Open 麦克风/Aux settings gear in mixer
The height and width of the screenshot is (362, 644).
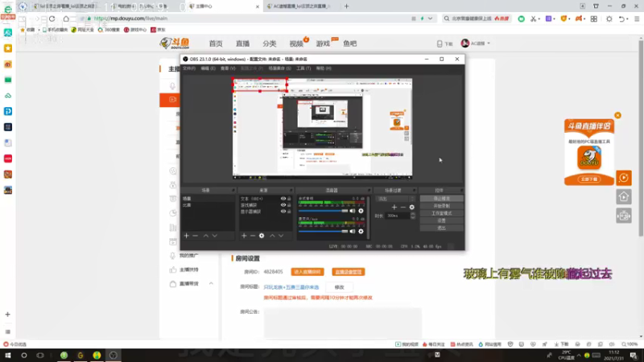coord(361,232)
